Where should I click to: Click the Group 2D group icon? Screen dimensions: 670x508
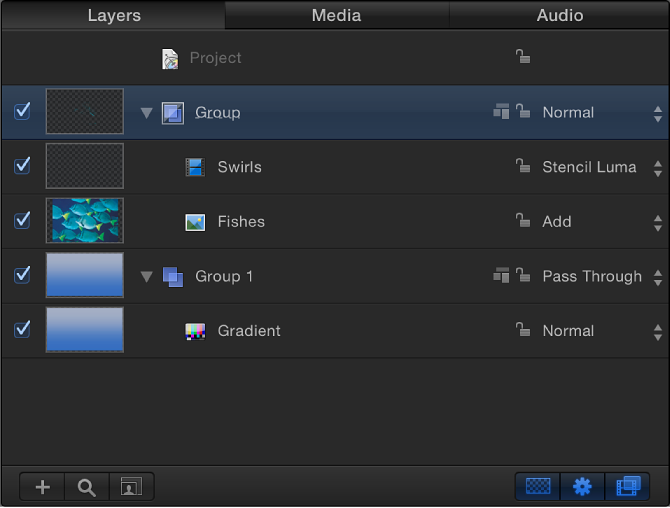[x=173, y=113]
